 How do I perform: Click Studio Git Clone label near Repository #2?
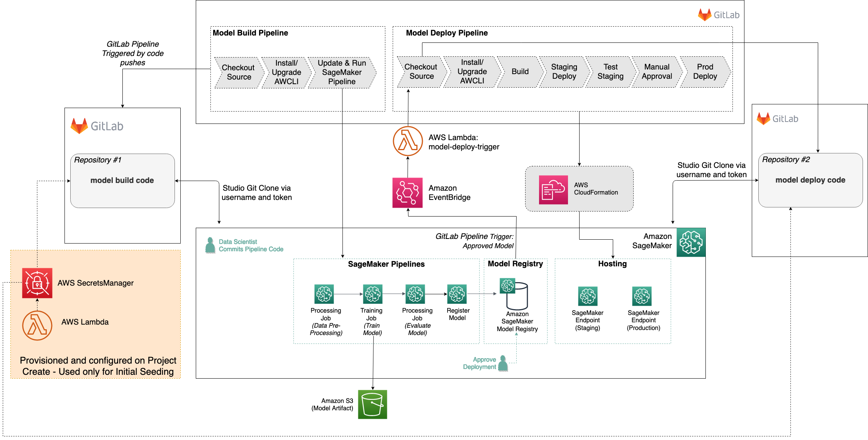click(711, 170)
